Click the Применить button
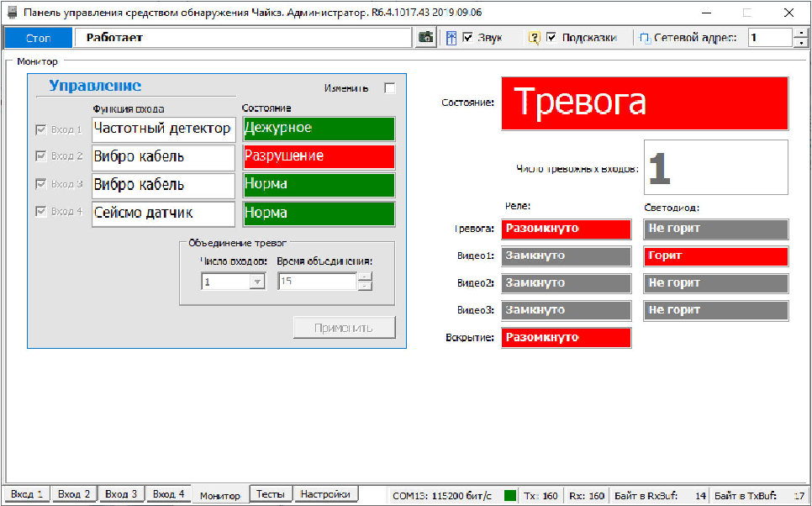 344,328
